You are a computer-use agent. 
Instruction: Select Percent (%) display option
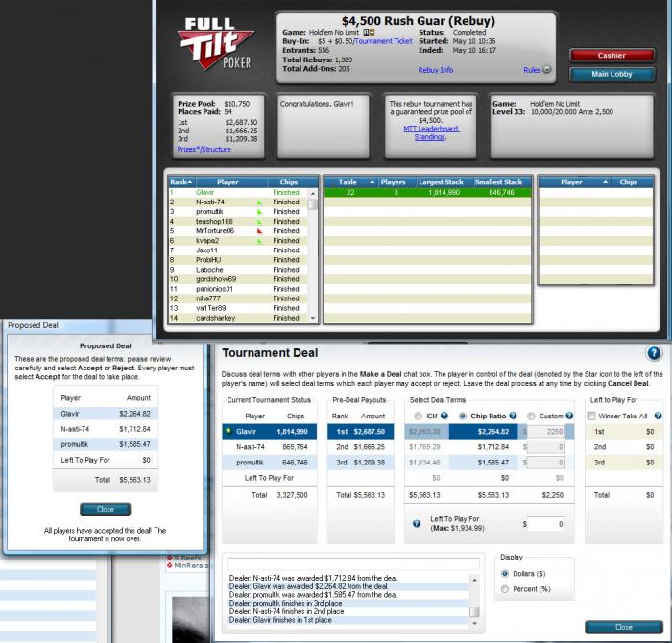(x=505, y=589)
